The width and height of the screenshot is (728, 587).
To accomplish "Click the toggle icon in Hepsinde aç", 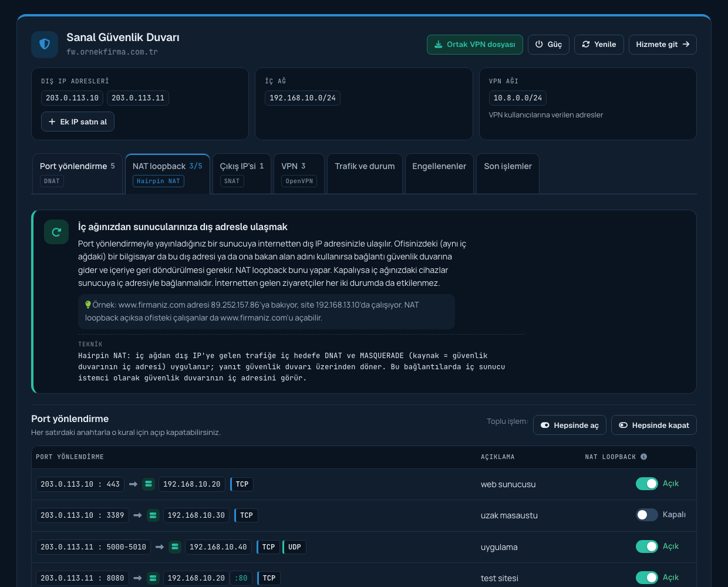I will tap(545, 426).
